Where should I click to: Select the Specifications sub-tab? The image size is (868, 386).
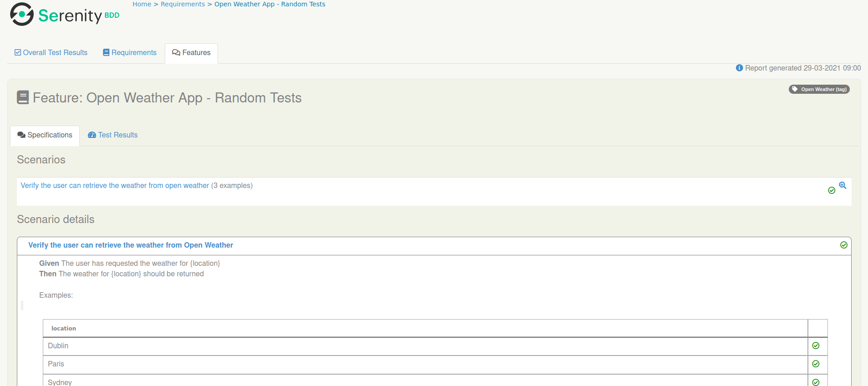45,135
